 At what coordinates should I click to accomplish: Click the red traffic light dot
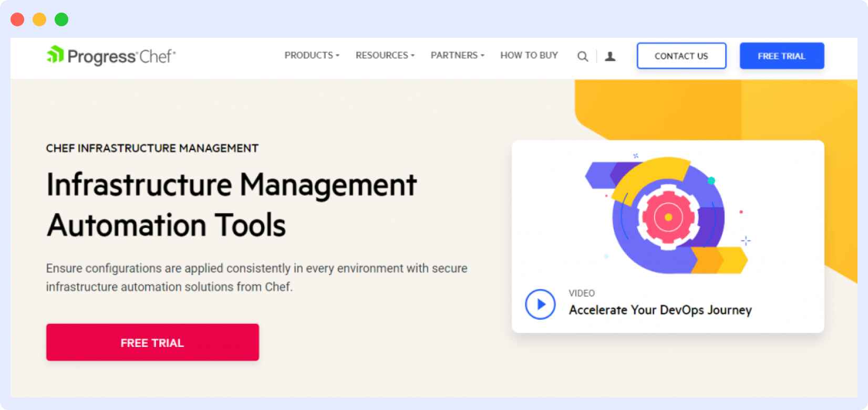pyautogui.click(x=17, y=19)
